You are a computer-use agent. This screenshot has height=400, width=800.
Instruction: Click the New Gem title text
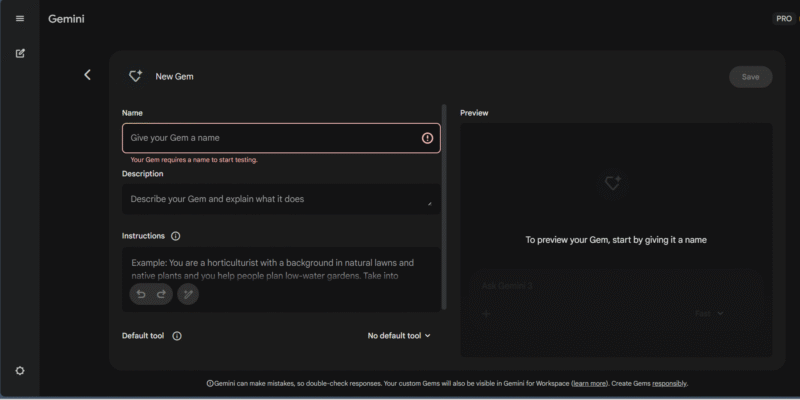coord(174,77)
